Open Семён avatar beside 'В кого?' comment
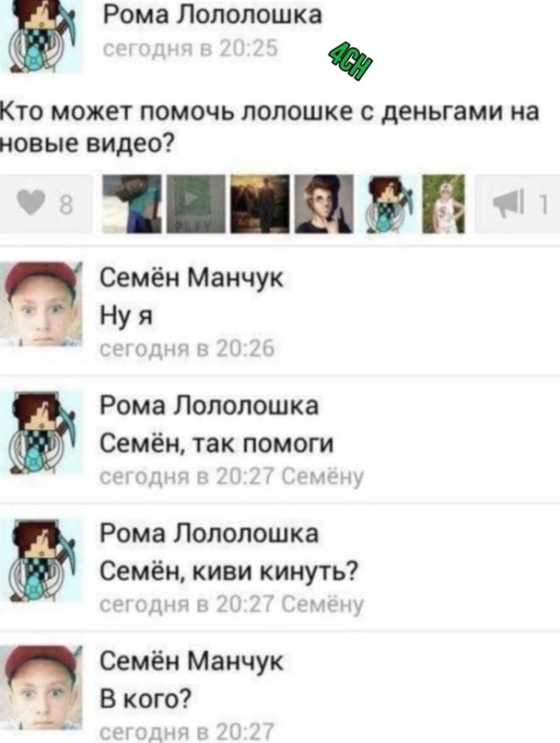The width and height of the screenshot is (560, 743). pos(41,688)
